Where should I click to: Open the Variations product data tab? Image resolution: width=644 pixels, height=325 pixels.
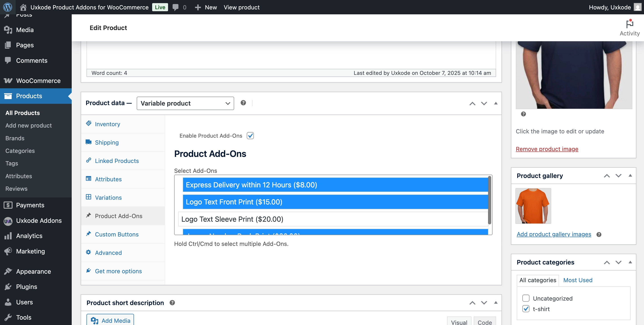(x=108, y=197)
